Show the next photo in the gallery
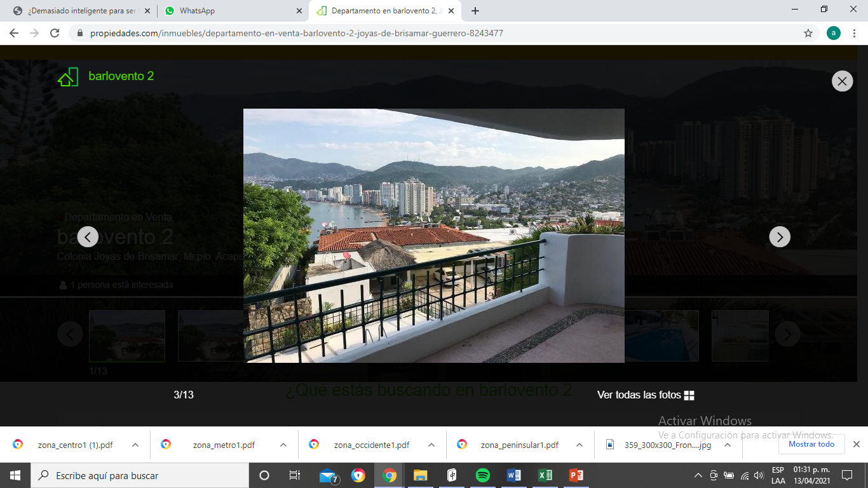Image resolution: width=868 pixels, height=488 pixels. tap(780, 237)
